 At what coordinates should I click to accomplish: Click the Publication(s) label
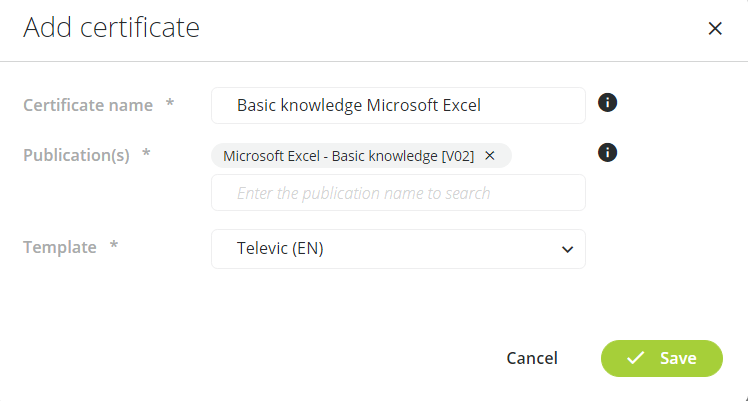[x=76, y=155]
